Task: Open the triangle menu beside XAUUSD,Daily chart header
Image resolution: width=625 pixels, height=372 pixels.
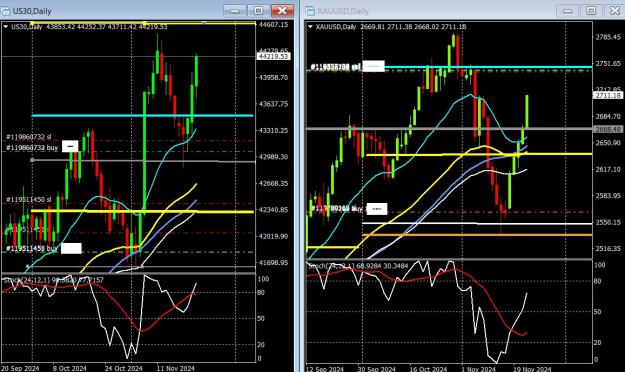Action: pos(311,27)
